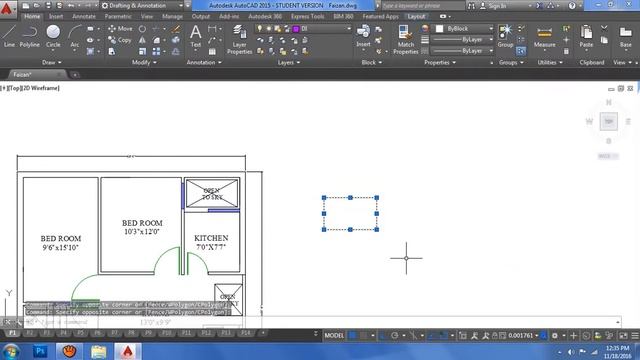Expand the Annotation panel
This screenshot has width=640, height=360.
tap(204, 62)
